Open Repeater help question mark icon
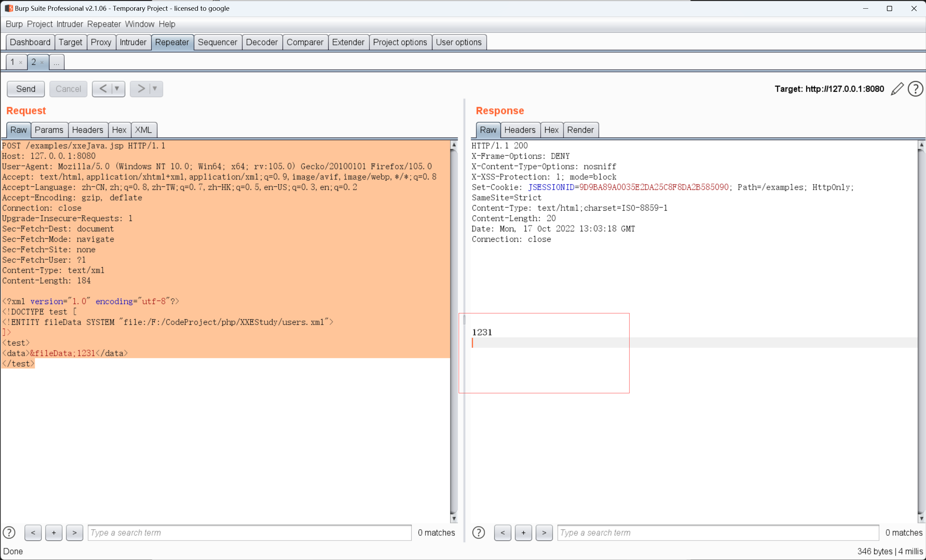Screen dimensions: 926x560 (916, 89)
